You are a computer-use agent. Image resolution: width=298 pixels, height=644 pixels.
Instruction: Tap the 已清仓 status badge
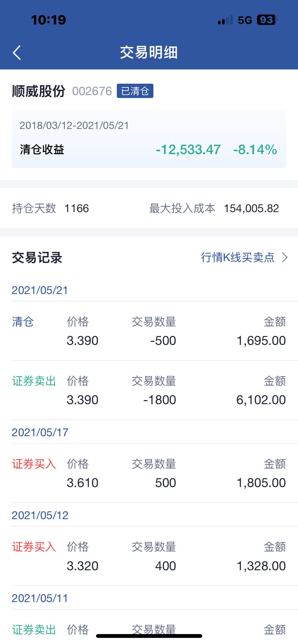tap(135, 91)
